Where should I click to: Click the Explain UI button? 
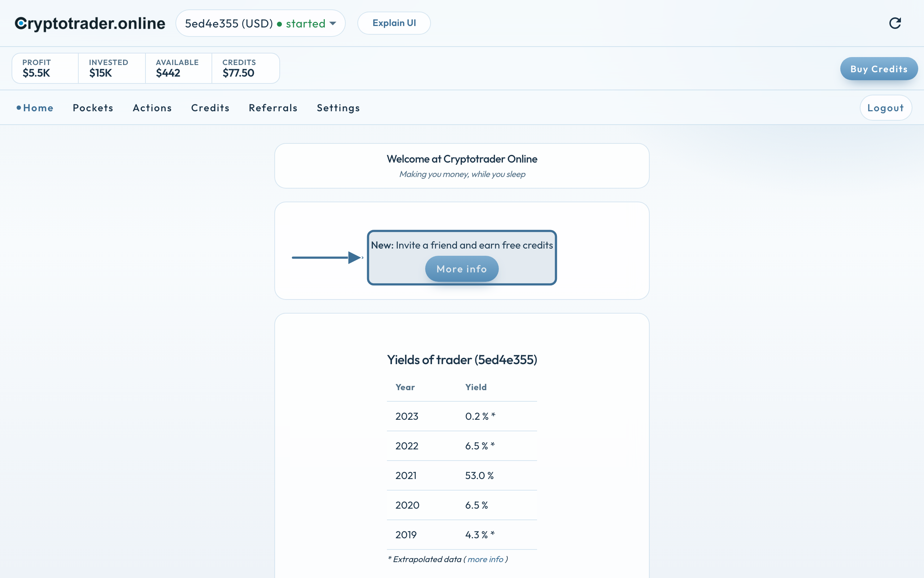pyautogui.click(x=394, y=23)
